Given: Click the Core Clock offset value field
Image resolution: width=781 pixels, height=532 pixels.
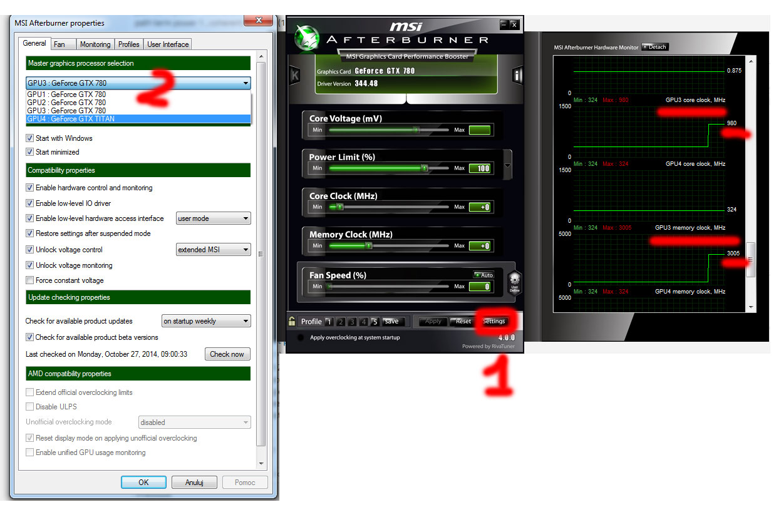Looking at the screenshot, I should click(x=480, y=207).
